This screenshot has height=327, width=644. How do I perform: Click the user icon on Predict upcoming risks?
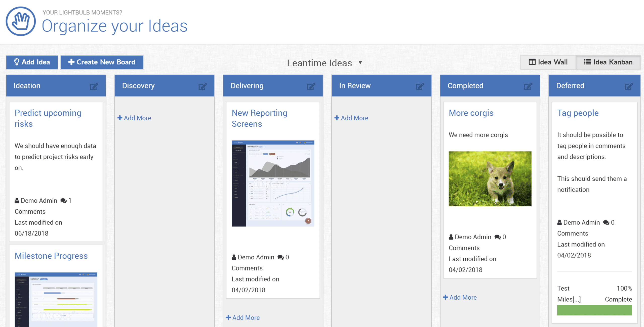pyautogui.click(x=17, y=201)
